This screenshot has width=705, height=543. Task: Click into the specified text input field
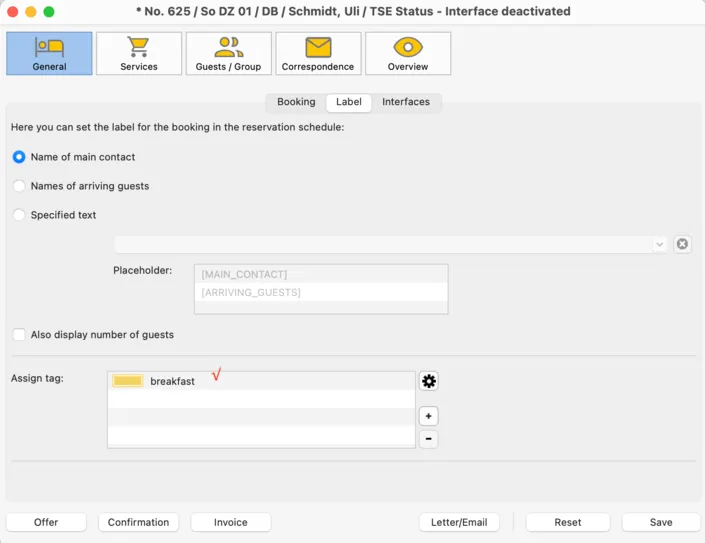click(x=383, y=245)
